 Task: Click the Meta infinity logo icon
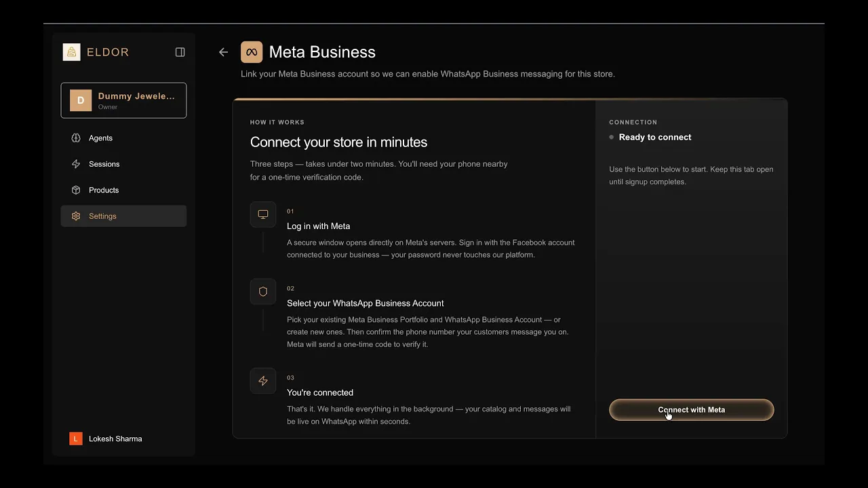click(x=252, y=52)
